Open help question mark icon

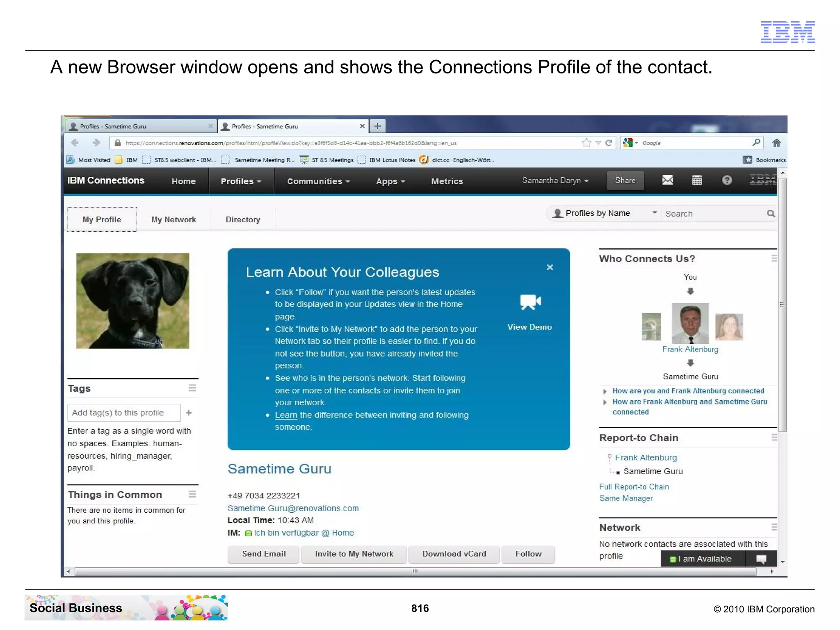coord(727,180)
